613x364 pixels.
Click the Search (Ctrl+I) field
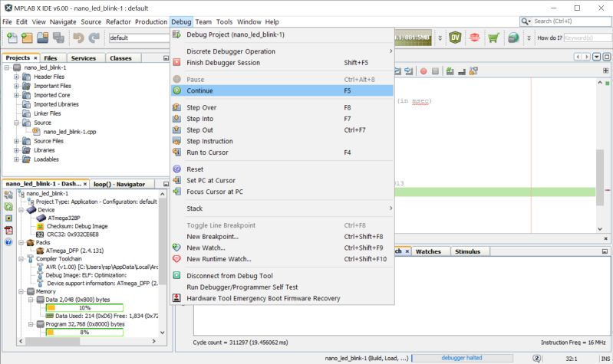pos(565,21)
